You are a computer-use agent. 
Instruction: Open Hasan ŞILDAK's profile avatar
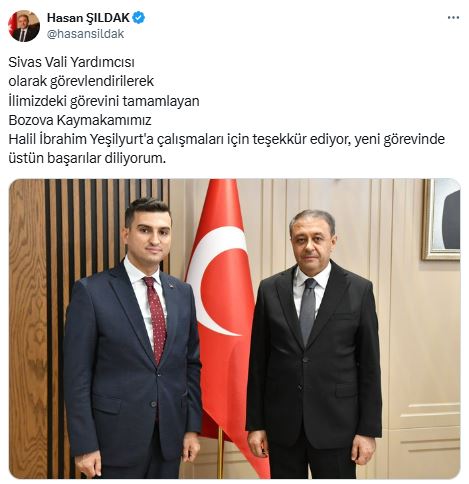24,26
